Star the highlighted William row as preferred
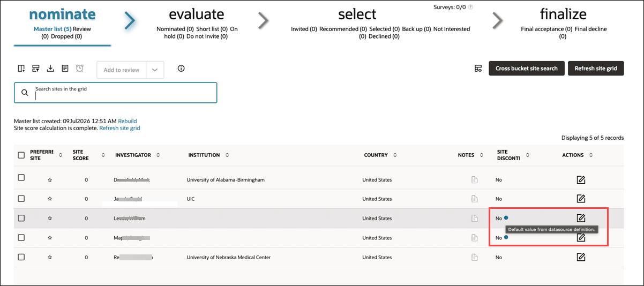The height and width of the screenshot is (286, 644). coord(50,219)
